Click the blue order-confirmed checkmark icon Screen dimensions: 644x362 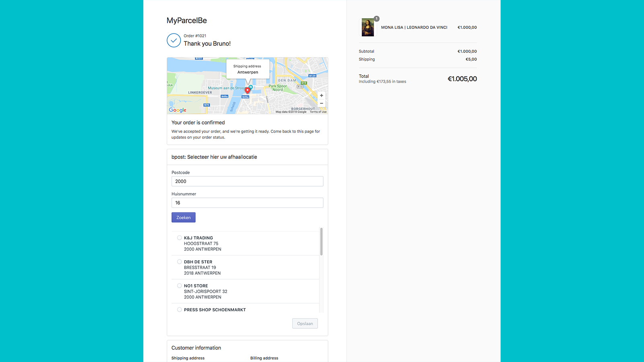(173, 40)
